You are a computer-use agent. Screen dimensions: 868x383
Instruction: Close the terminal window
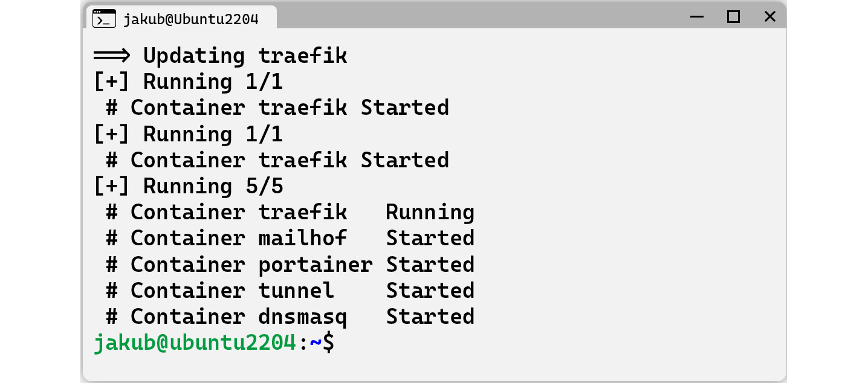[769, 17]
